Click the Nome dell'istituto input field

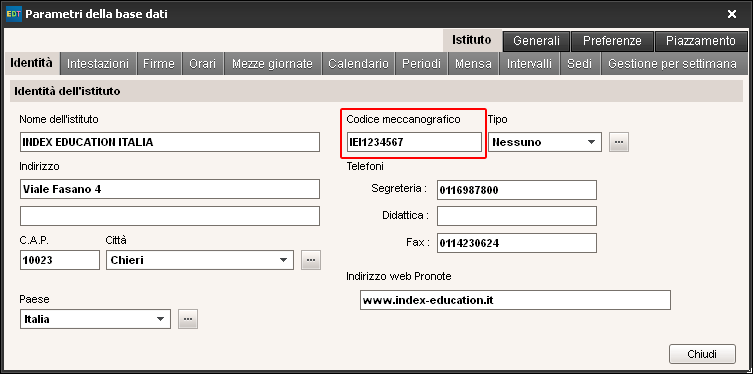pyautogui.click(x=170, y=142)
